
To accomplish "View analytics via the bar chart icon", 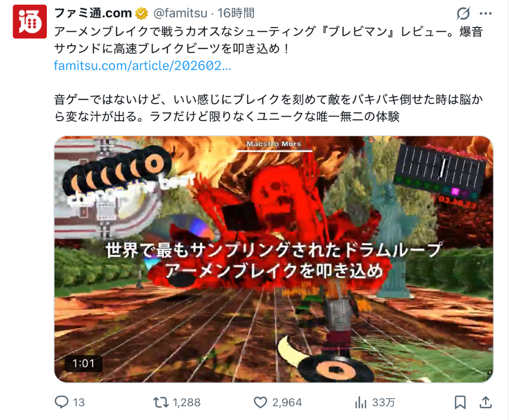I will click(x=360, y=402).
